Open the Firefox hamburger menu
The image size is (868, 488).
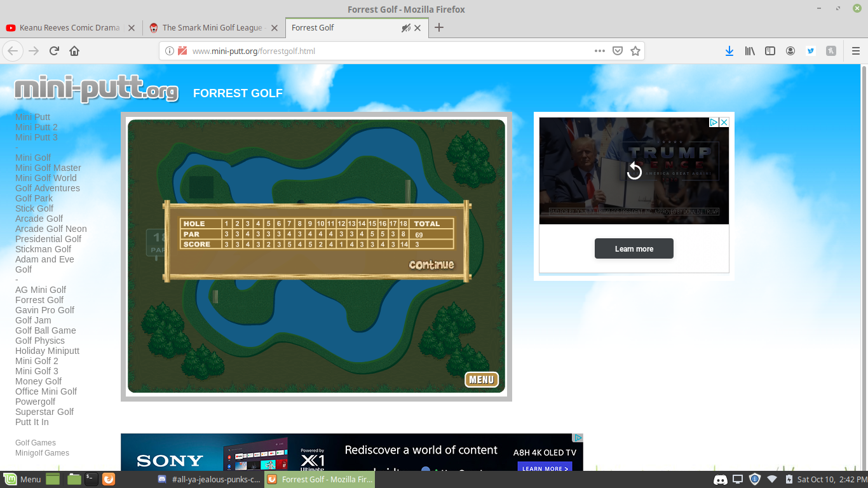coord(855,51)
